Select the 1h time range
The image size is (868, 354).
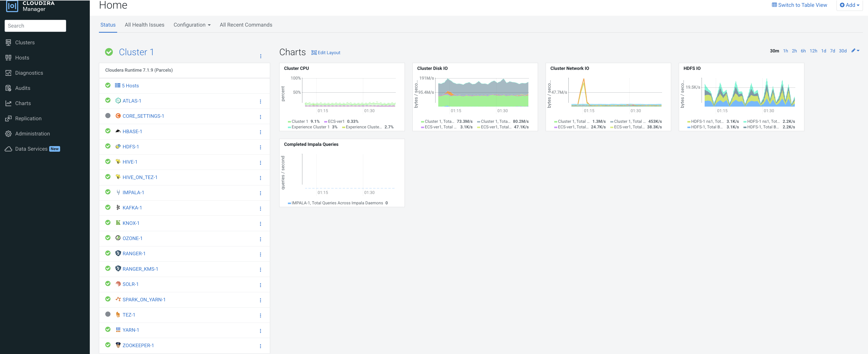[785, 51]
